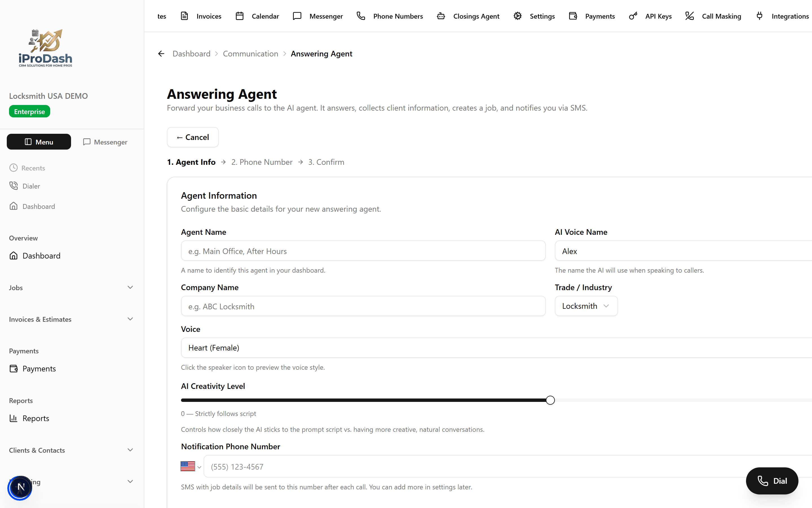Click the unfilled part of the creativity slider track

coord(683,400)
